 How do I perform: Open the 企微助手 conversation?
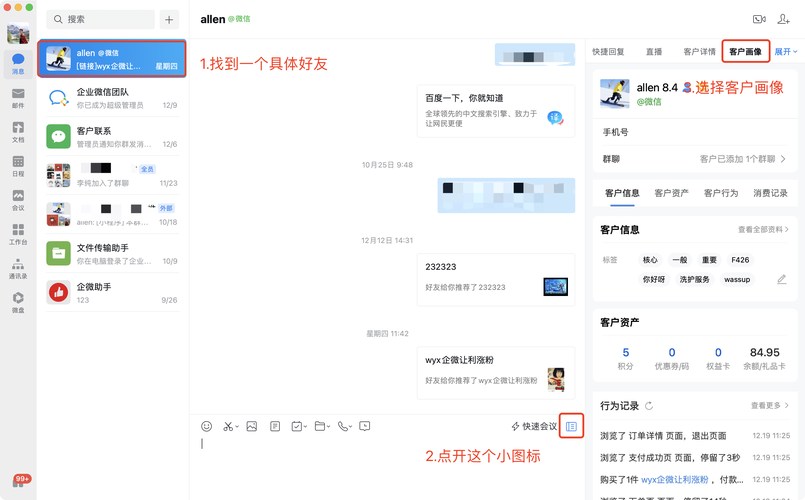(x=112, y=293)
